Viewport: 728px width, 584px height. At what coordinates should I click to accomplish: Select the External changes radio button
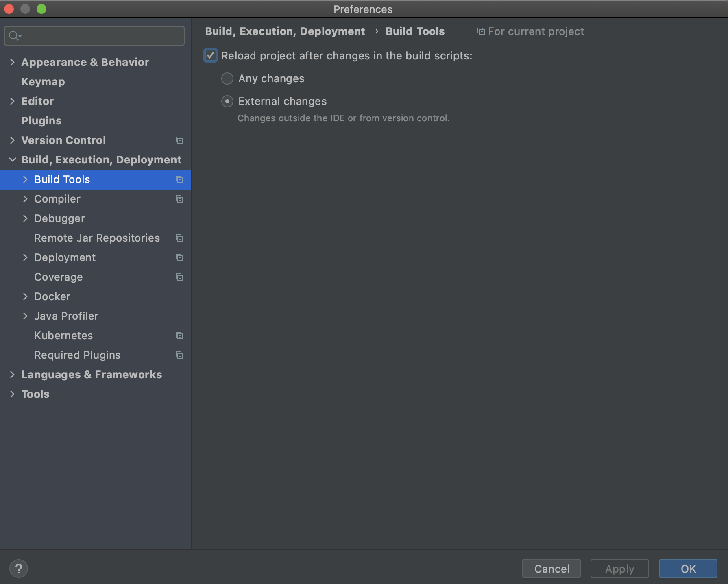[x=227, y=101]
